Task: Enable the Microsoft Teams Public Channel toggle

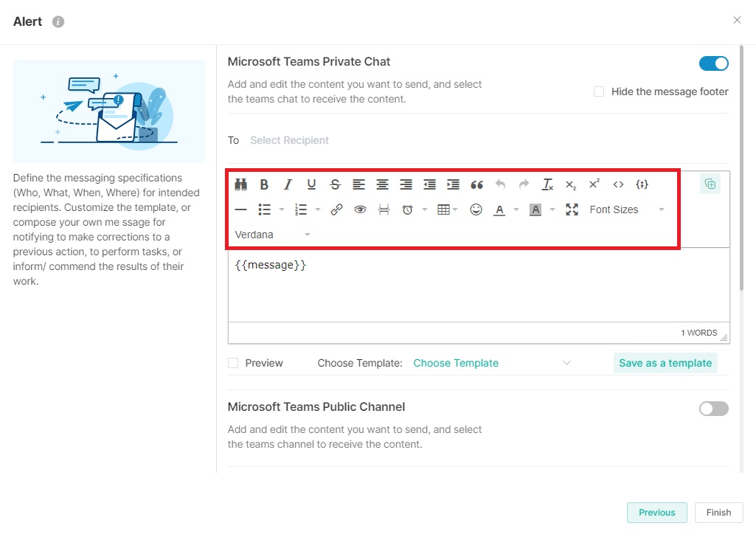Action: pos(713,409)
